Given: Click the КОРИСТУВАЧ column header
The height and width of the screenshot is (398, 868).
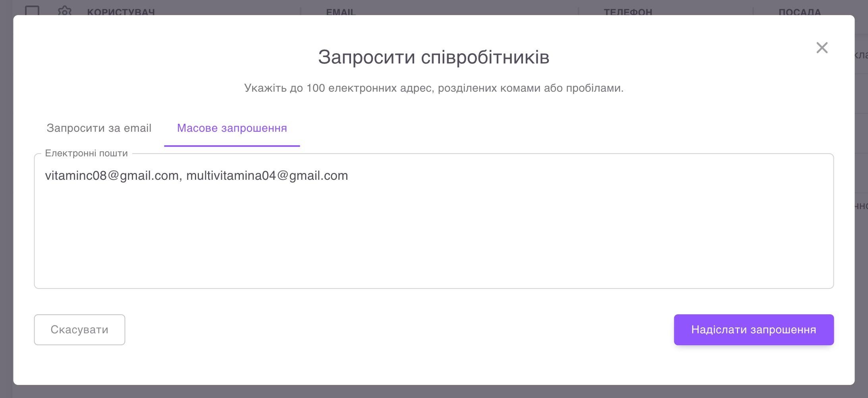Looking at the screenshot, I should click(121, 11).
